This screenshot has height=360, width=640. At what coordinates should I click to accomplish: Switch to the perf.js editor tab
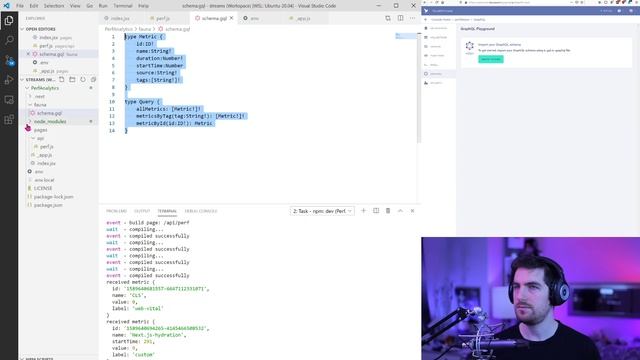pos(163,18)
